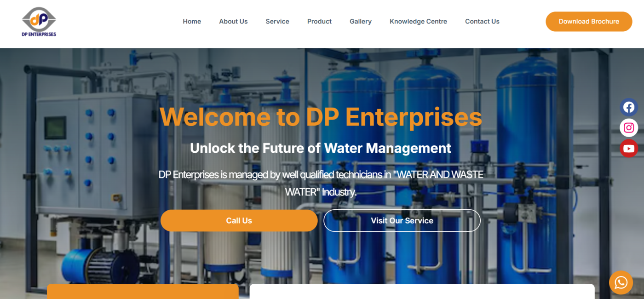Click the Download Brochure button
The image size is (644, 299).
point(589,22)
